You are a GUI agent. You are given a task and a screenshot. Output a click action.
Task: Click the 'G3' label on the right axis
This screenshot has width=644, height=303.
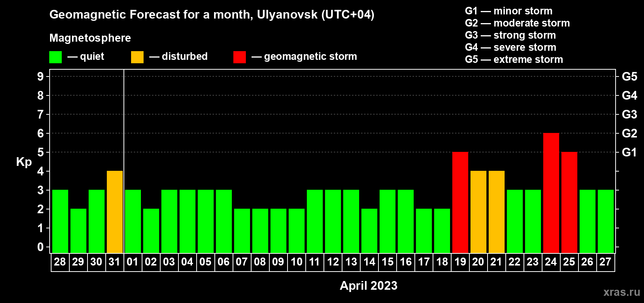click(x=630, y=114)
